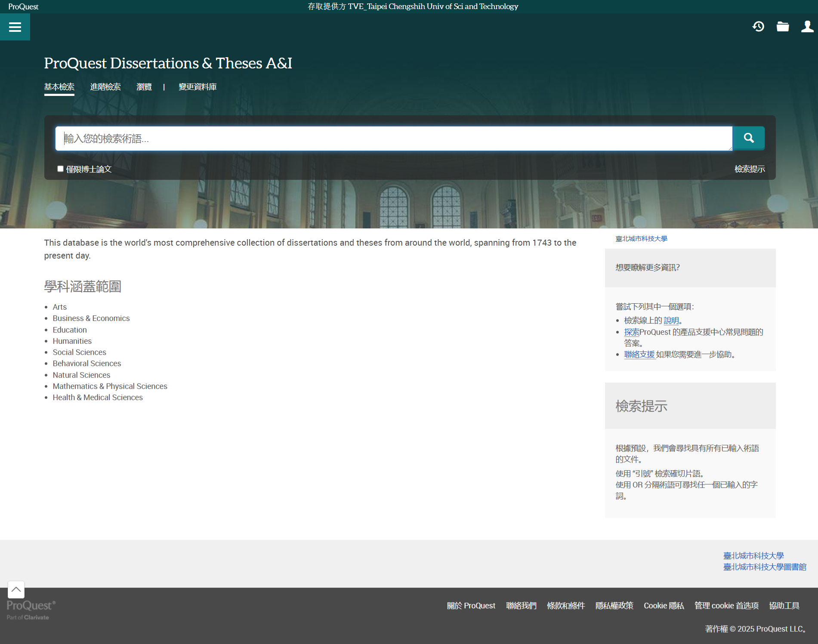Image resolution: width=818 pixels, height=644 pixels.
Task: Click 變更資料庫 to change databases
Action: coord(198,87)
